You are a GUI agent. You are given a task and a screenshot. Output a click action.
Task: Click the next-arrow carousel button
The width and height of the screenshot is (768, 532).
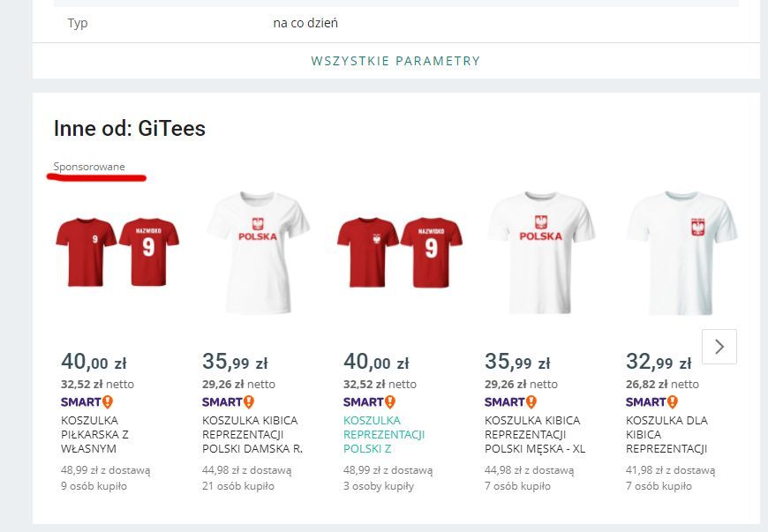[719, 347]
